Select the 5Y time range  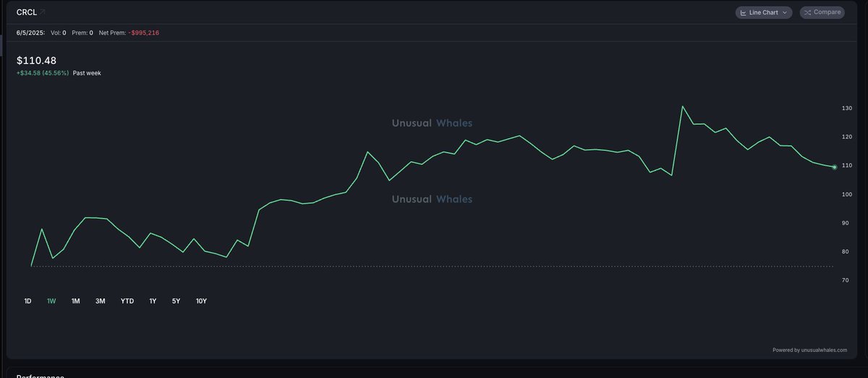[x=176, y=301]
